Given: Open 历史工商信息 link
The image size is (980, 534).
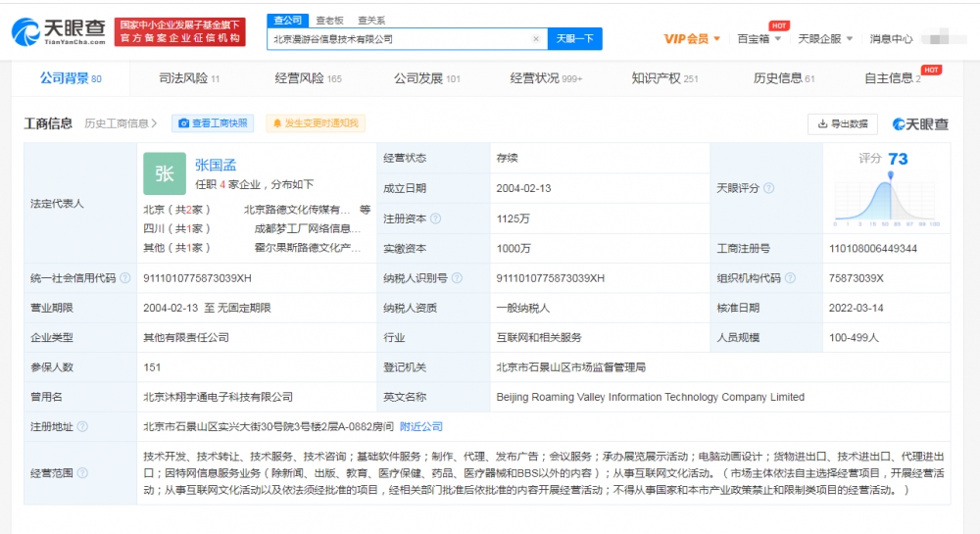Looking at the screenshot, I should click(x=121, y=123).
